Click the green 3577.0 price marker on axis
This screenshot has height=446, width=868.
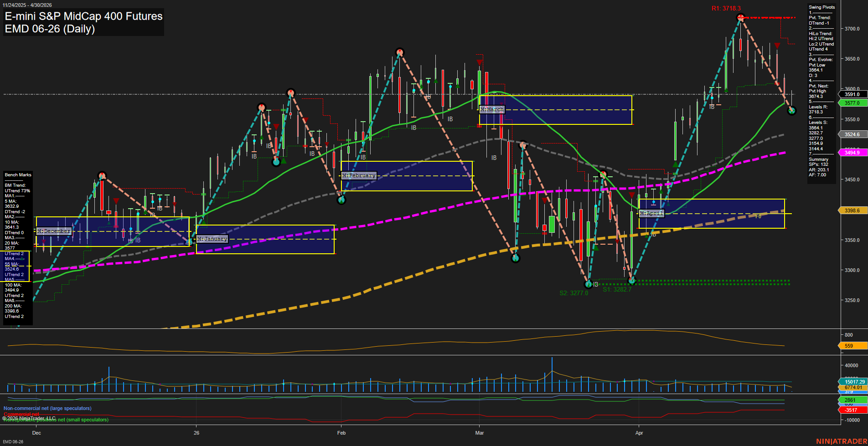[852, 103]
